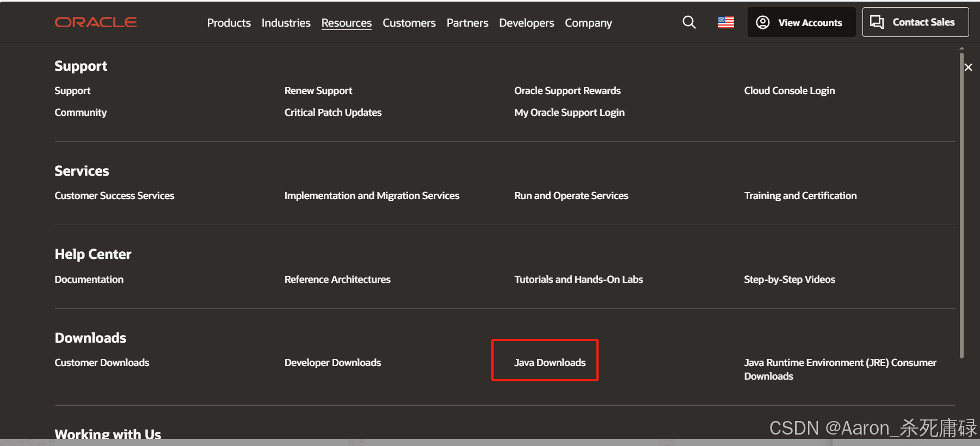Click the Contact Sales button
Image resolution: width=980 pixels, height=446 pixels.
coord(916,22)
